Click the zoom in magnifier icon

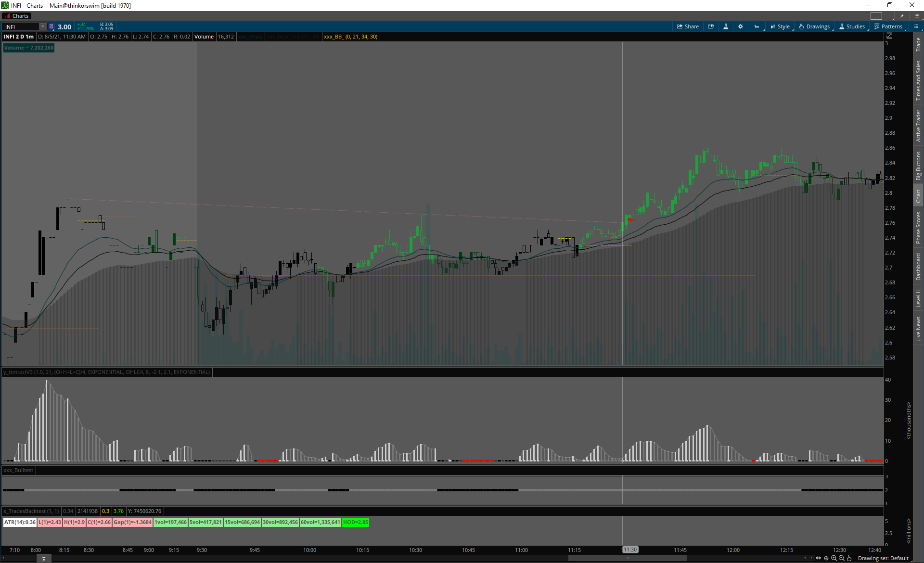[834, 558]
